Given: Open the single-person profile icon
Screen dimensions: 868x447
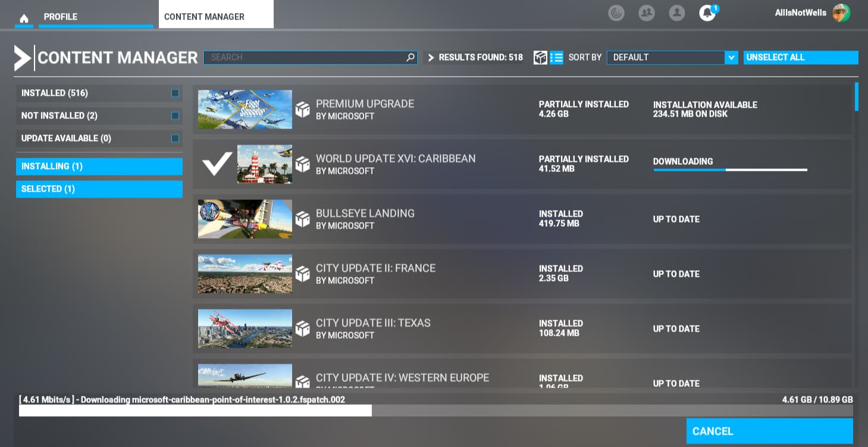Looking at the screenshot, I should [x=676, y=12].
